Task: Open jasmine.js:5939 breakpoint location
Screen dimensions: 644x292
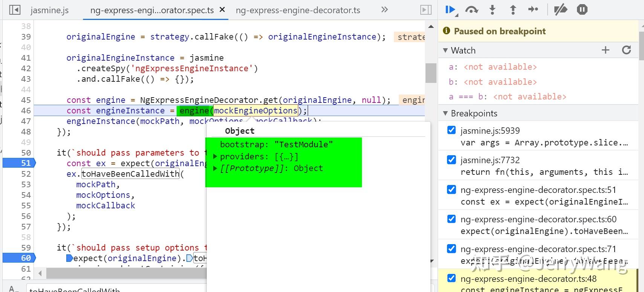Action: pos(490,130)
